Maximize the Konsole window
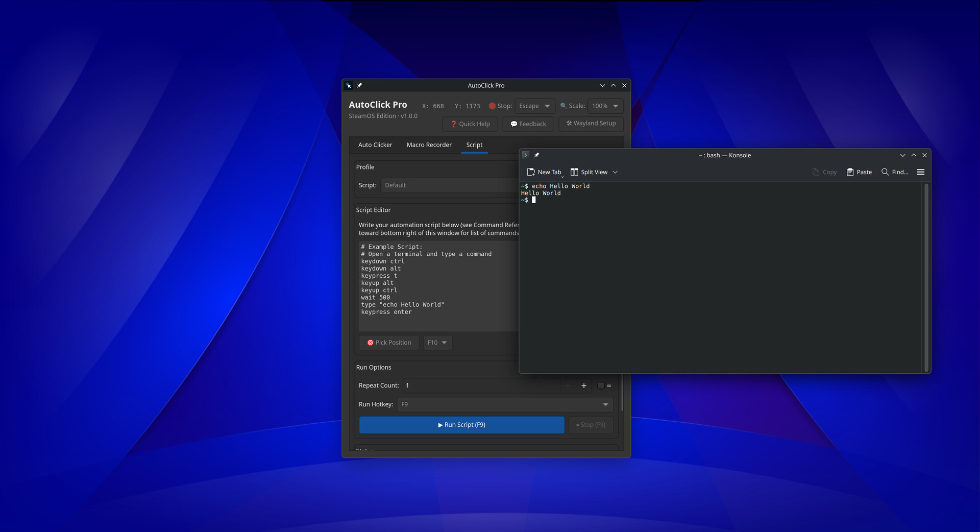980x532 pixels. 914,155
